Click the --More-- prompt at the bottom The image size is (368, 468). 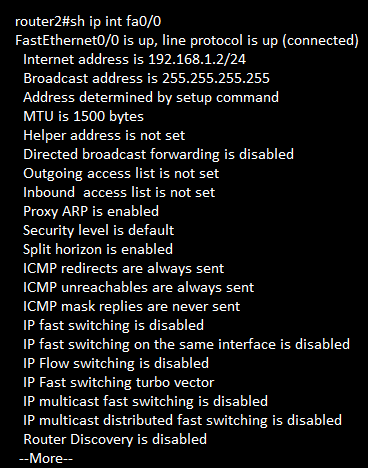point(46,459)
